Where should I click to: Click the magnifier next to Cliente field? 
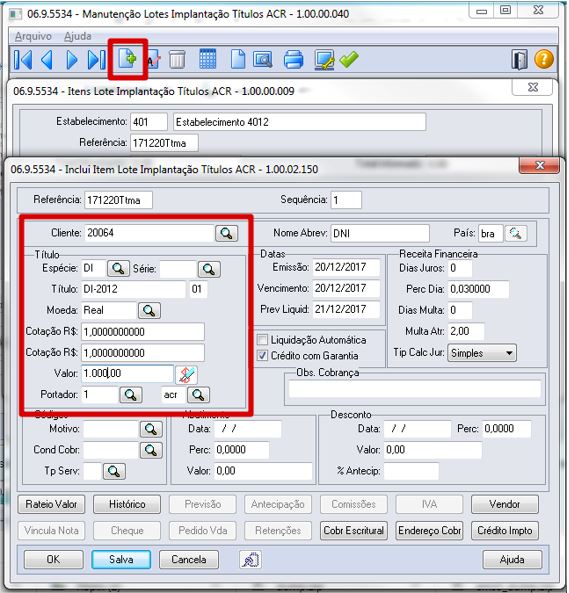226,233
